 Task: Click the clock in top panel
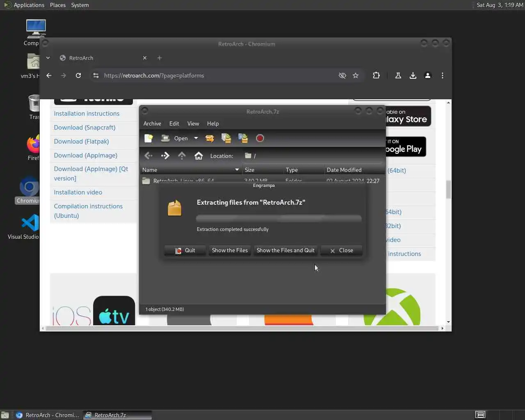pyautogui.click(x=500, y=5)
